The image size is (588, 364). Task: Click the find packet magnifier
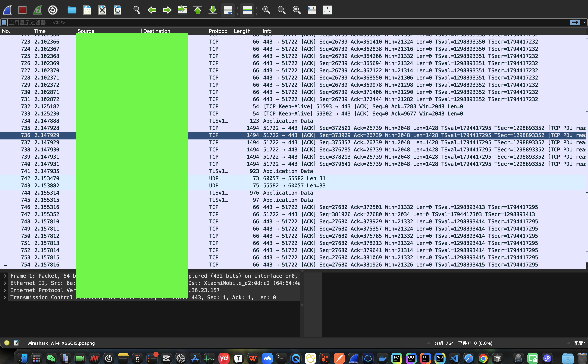click(x=137, y=10)
